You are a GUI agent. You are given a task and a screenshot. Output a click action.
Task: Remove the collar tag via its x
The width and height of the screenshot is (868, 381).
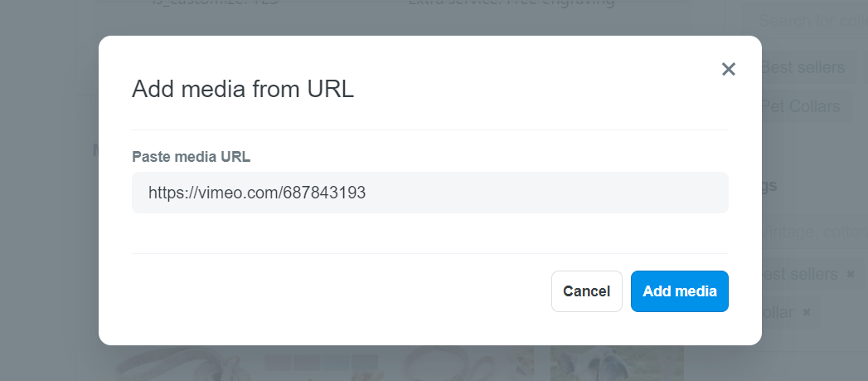click(807, 312)
